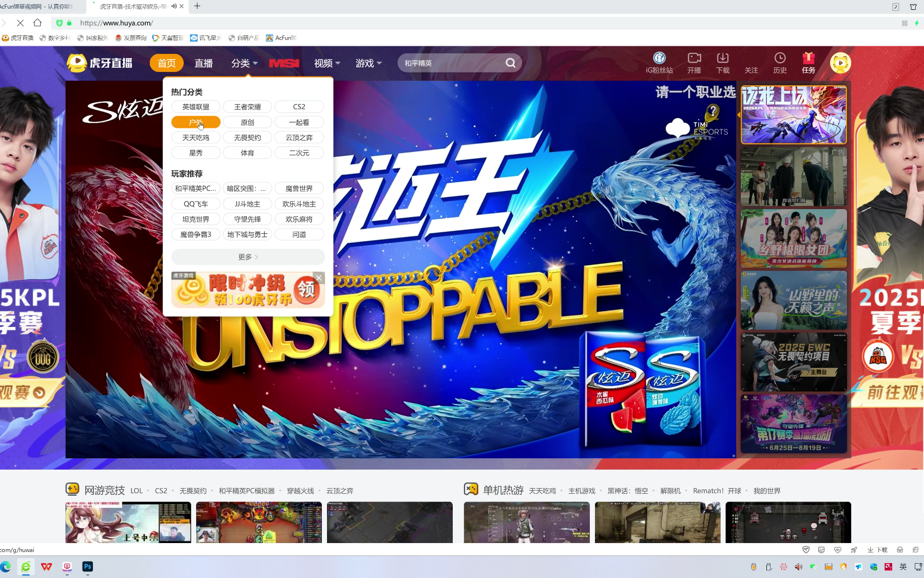Click the browser extensions grid icon
The height and width of the screenshot is (578, 924).
click(x=904, y=23)
